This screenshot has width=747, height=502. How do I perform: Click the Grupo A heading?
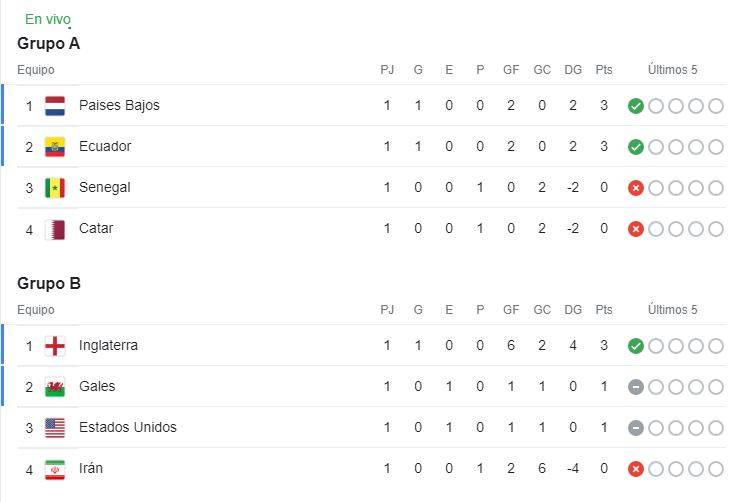49,43
